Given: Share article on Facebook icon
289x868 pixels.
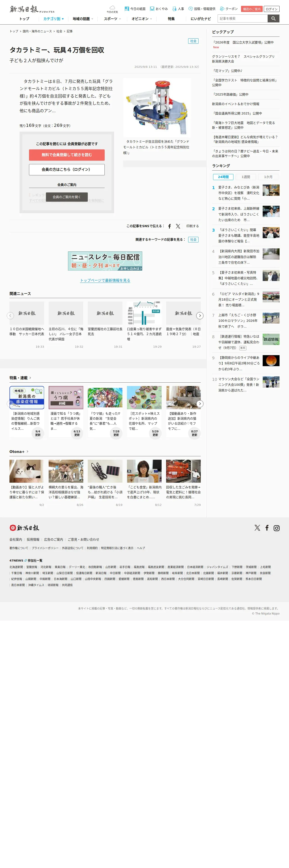Looking at the screenshot, I should tap(169, 226).
